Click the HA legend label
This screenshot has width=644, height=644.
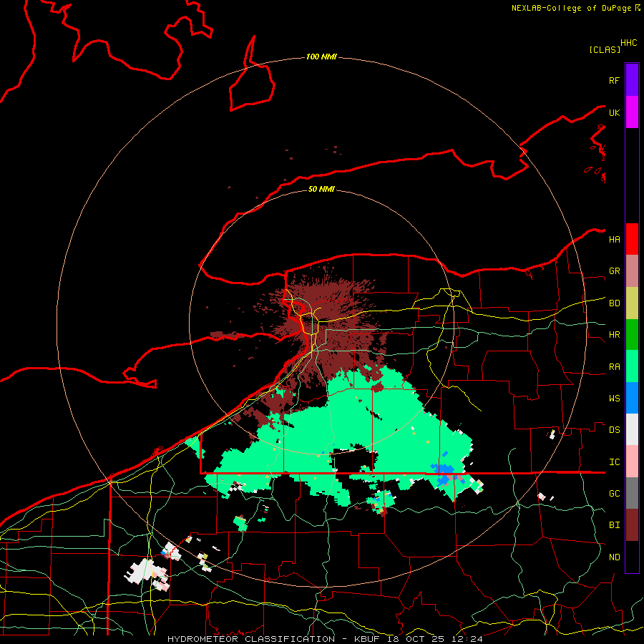(x=614, y=239)
